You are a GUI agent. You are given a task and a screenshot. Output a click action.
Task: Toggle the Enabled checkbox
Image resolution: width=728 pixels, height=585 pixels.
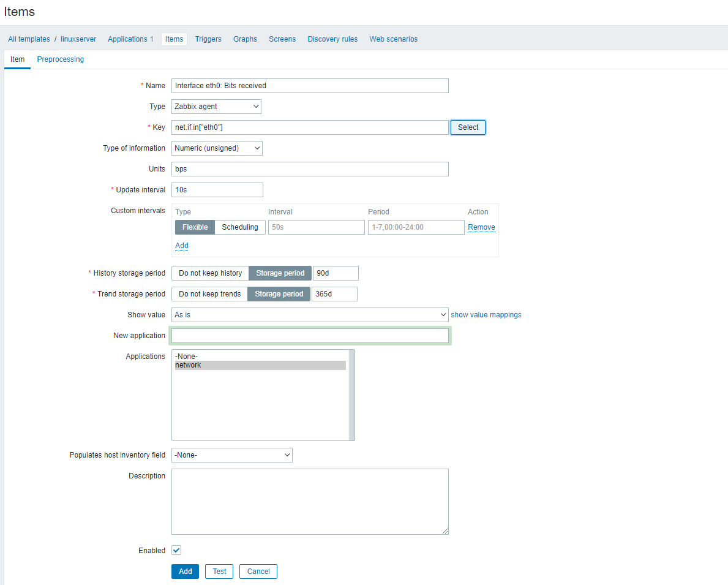point(176,551)
